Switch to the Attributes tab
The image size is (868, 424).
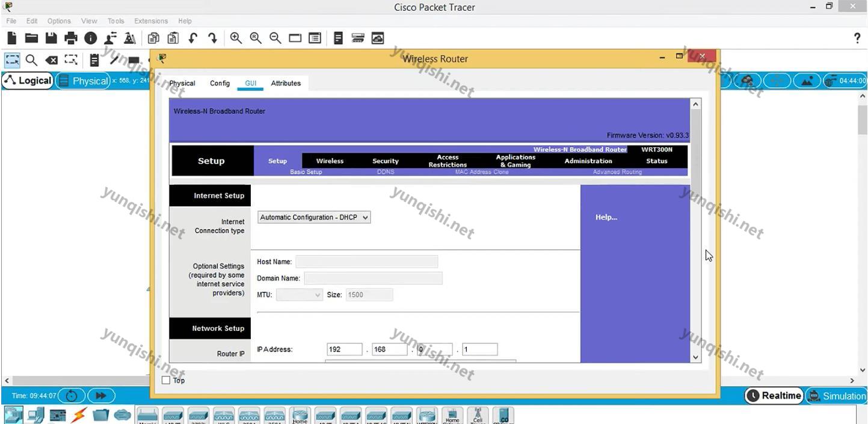[x=286, y=83]
